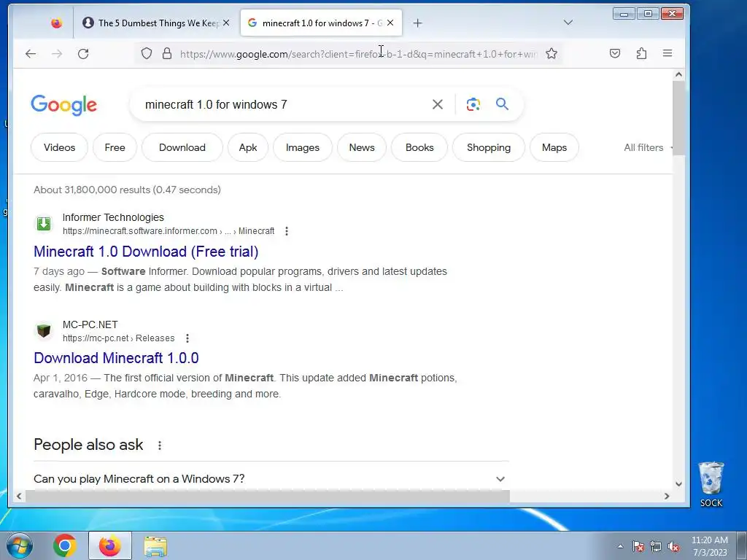Expand Can you play Minecraft on Windows 7
747x560 pixels.
coord(271,478)
